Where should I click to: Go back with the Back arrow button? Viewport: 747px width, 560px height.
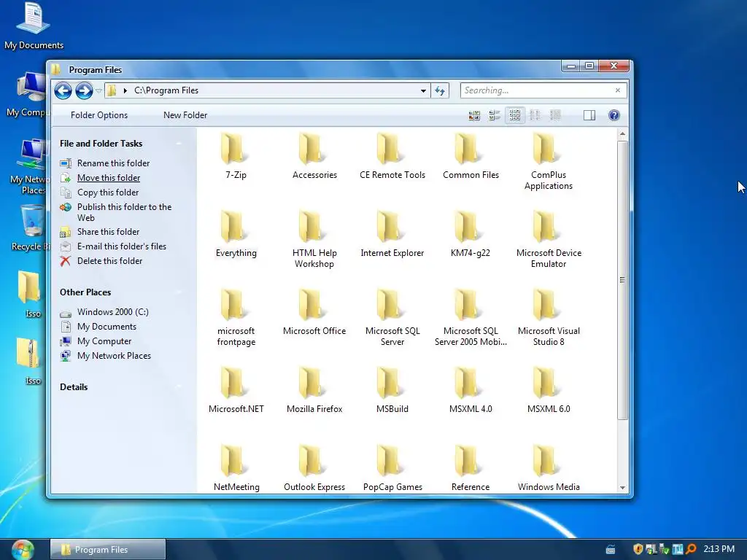63,90
